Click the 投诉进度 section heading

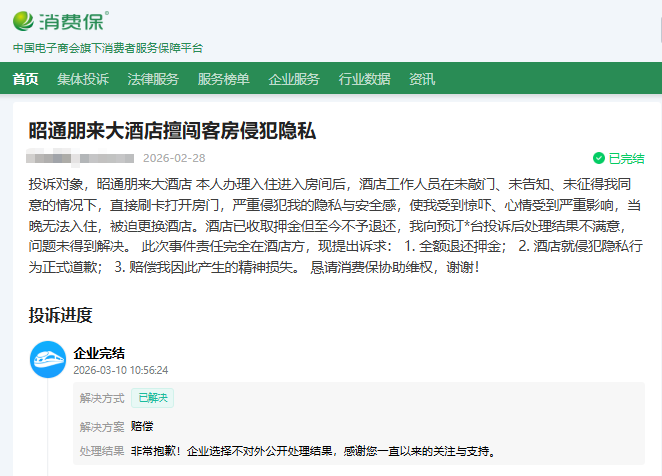tap(60, 315)
